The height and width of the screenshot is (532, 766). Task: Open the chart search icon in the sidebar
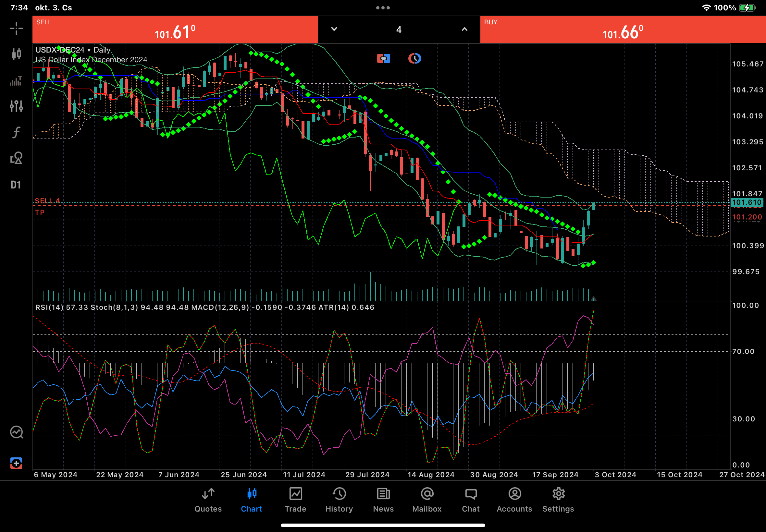click(x=16, y=432)
